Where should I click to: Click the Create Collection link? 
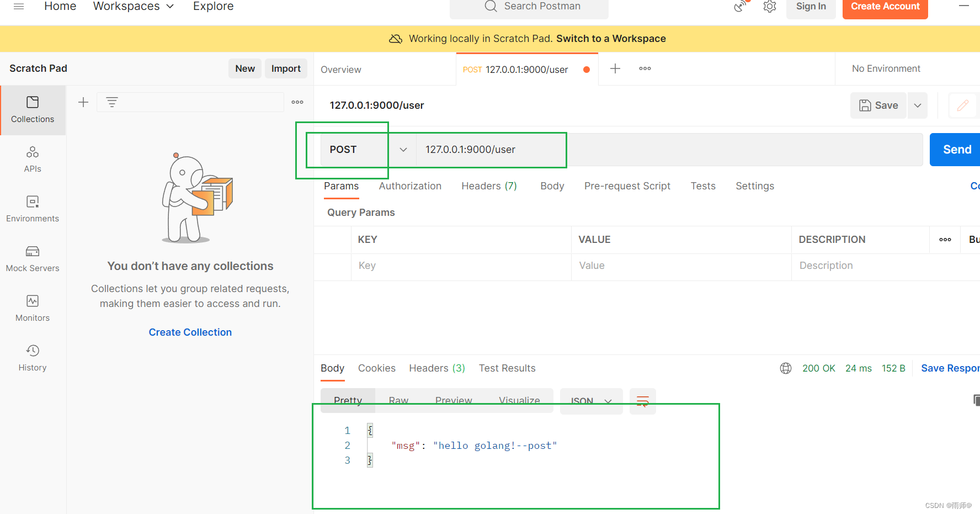[190, 332]
